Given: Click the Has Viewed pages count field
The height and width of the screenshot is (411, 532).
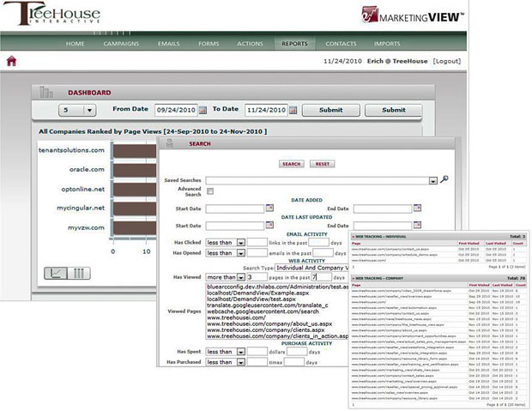Looking at the screenshot, I should [x=257, y=277].
